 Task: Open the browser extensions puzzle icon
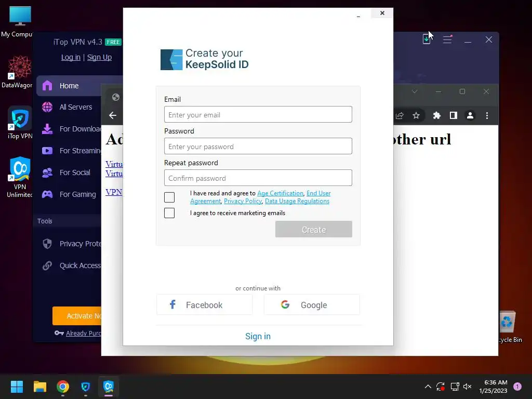pos(436,116)
